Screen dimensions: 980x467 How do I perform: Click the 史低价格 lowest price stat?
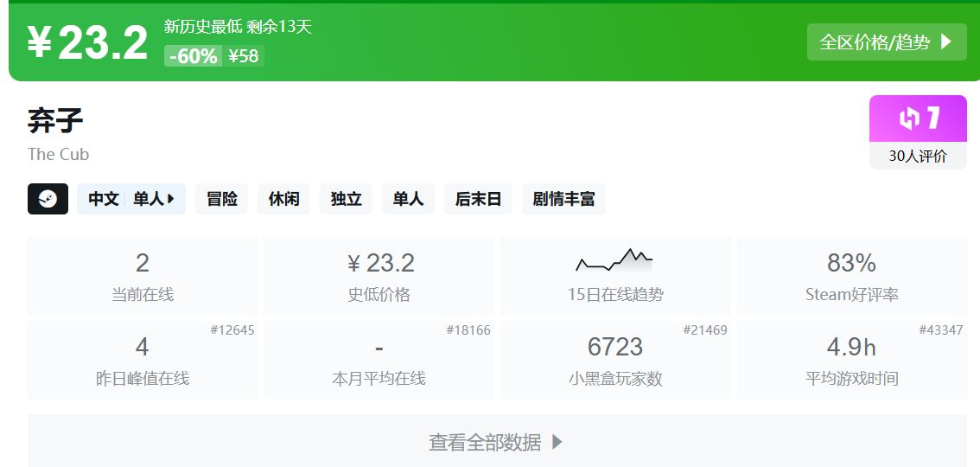click(379, 276)
